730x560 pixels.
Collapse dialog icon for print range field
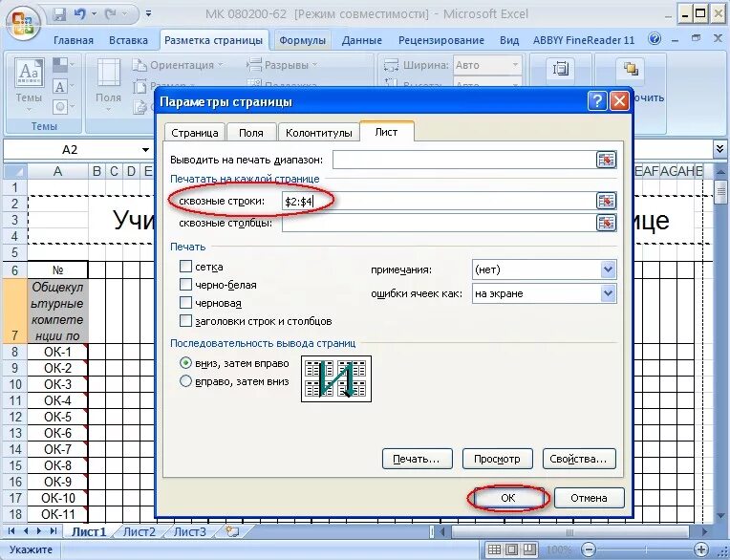click(x=606, y=160)
